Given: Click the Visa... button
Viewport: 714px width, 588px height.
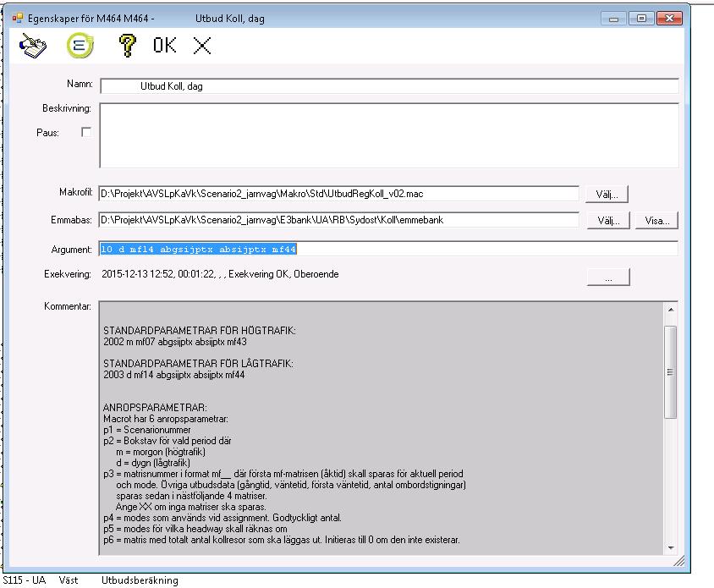Looking at the screenshot, I should (x=656, y=221).
